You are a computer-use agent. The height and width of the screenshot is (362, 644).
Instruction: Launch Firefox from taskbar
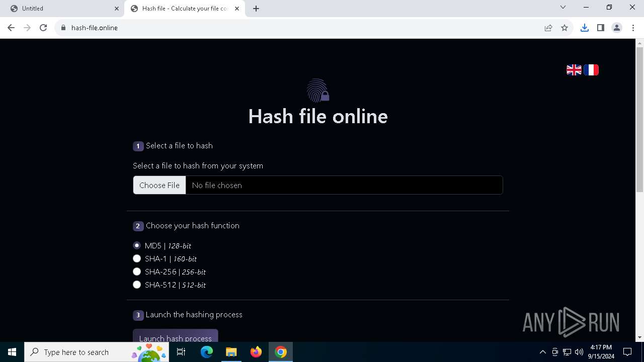point(256,352)
